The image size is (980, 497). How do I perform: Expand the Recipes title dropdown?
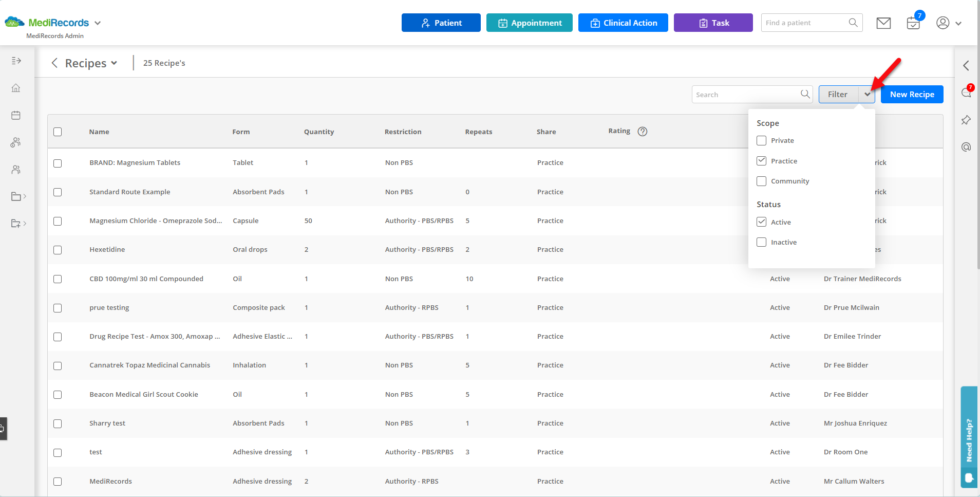(114, 63)
